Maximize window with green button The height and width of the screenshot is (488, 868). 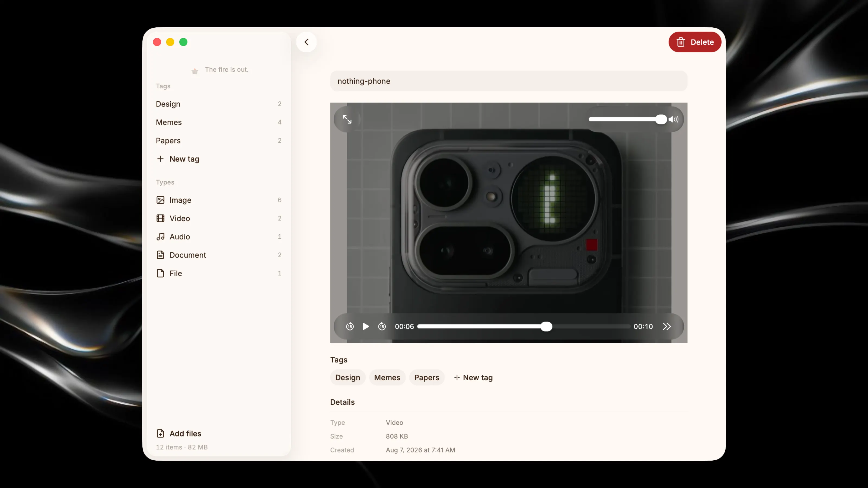[x=183, y=42]
